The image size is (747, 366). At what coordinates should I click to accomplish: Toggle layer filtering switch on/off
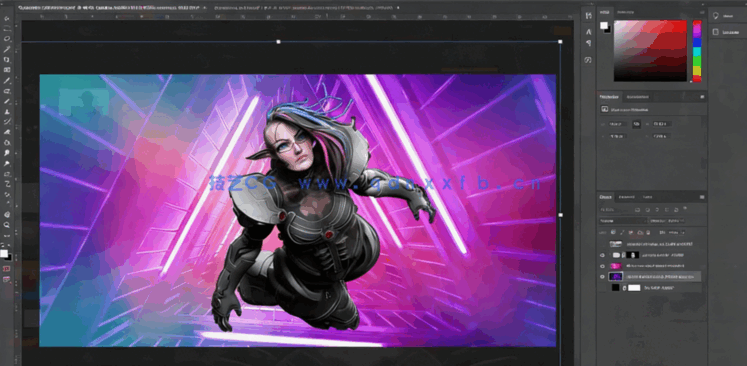[686, 208]
